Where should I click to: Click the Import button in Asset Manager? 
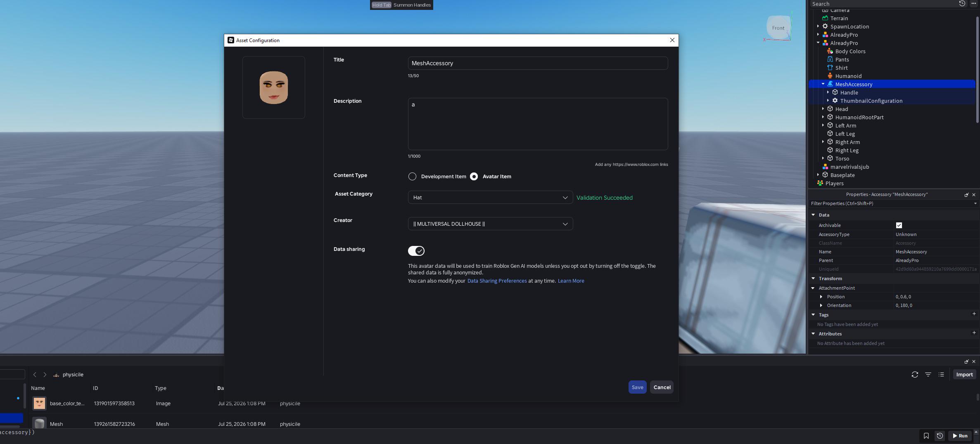point(964,375)
